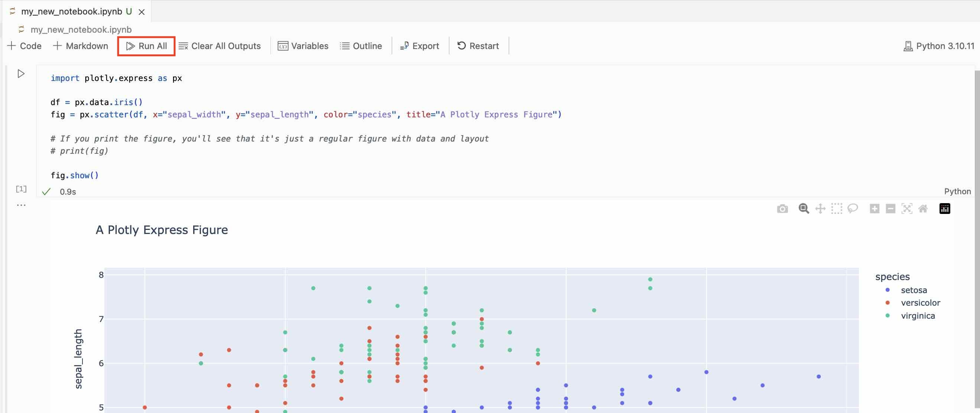Viewport: 980px width, 413px height.
Task: Select the Plotly pan tool
Action: pyautogui.click(x=820, y=209)
